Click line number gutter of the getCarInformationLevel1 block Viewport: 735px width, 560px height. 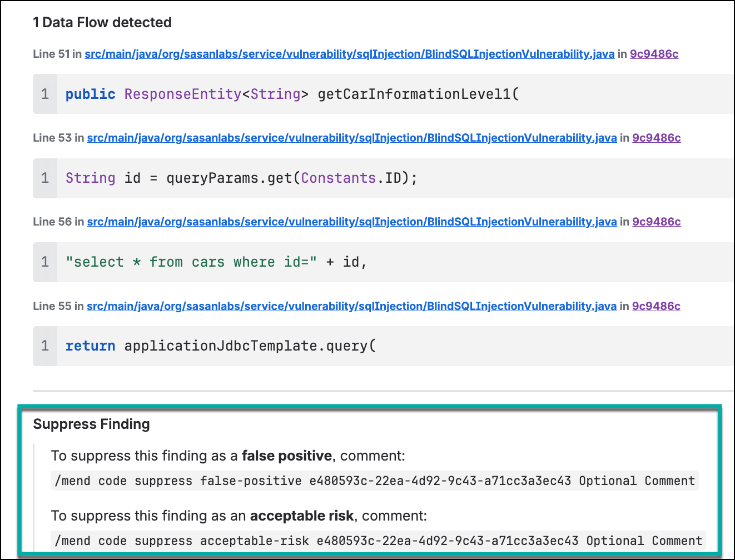pyautogui.click(x=45, y=94)
